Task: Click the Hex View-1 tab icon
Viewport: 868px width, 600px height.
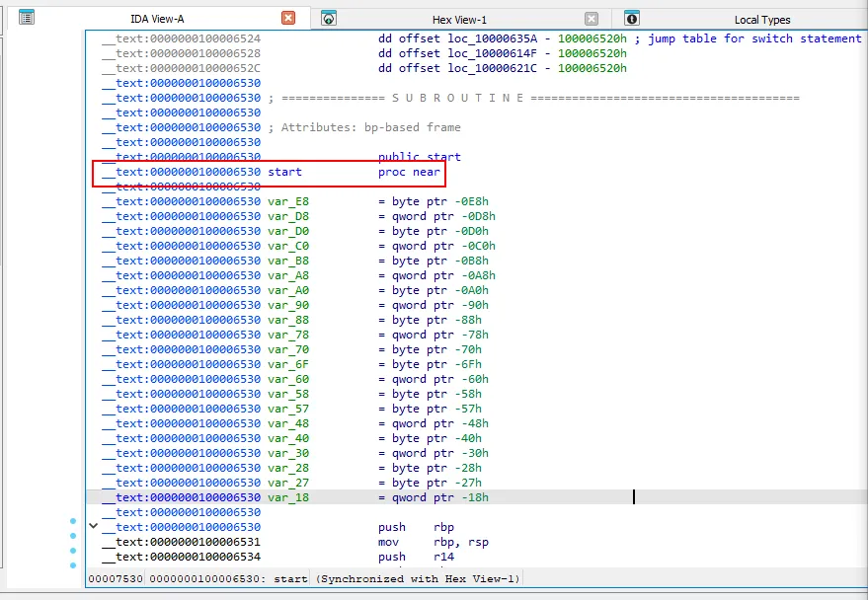Action: coord(329,19)
